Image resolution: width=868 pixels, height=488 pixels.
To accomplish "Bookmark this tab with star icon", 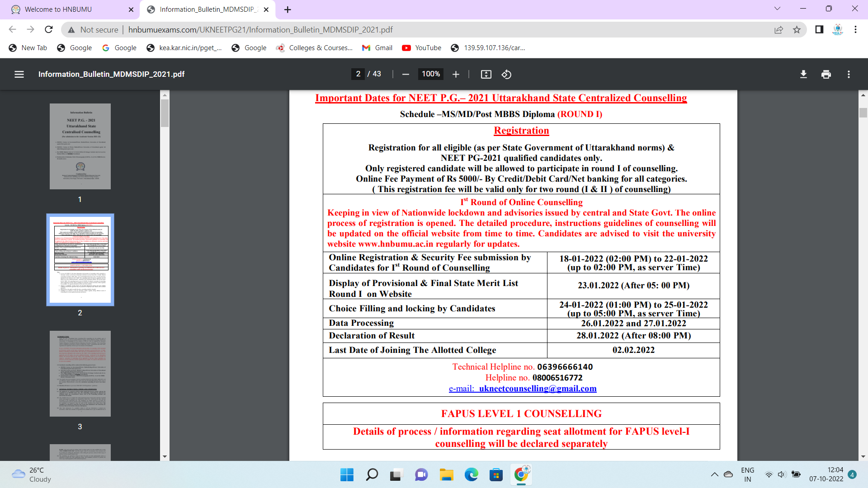I will [x=797, y=29].
